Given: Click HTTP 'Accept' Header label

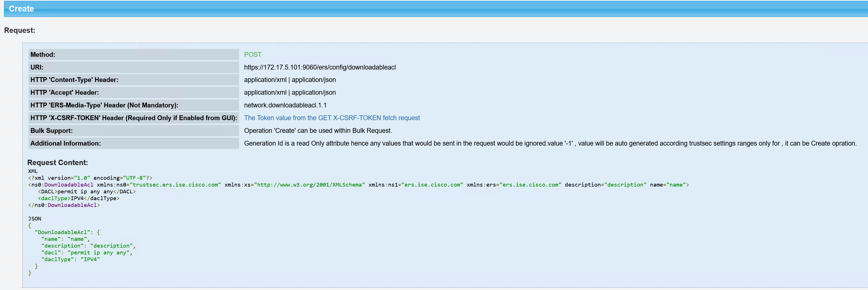Looking at the screenshot, I should coord(134,93).
